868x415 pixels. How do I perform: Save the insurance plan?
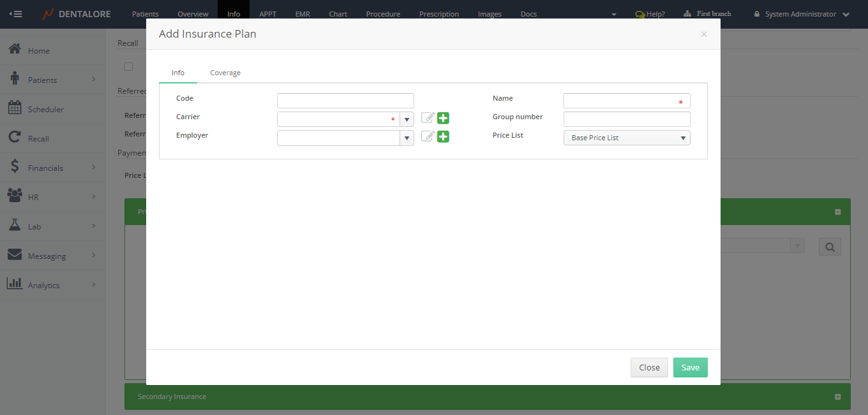pyautogui.click(x=690, y=367)
